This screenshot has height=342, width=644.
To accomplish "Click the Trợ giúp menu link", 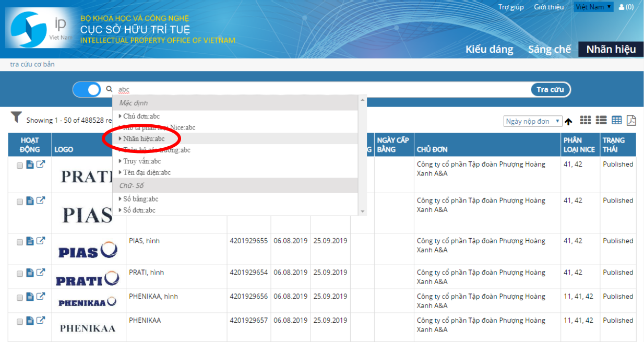I will click(511, 7).
